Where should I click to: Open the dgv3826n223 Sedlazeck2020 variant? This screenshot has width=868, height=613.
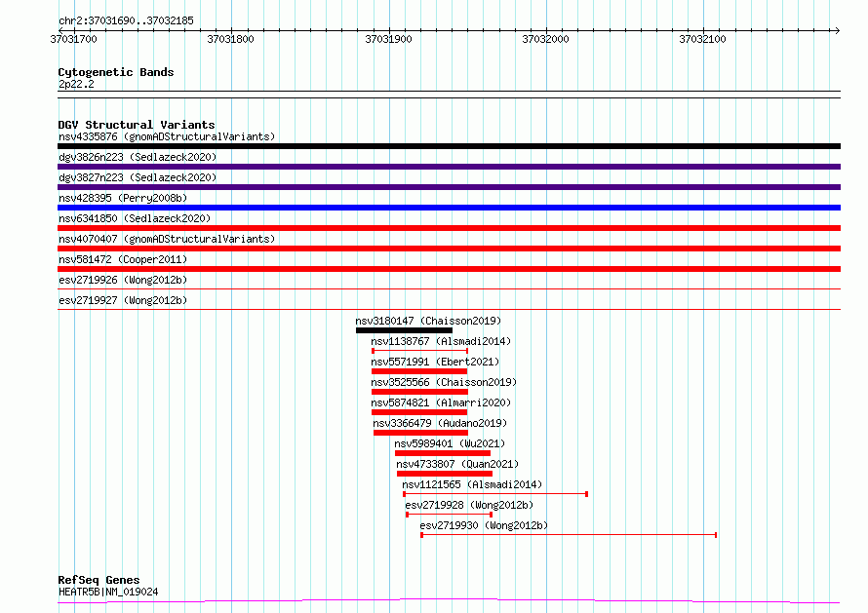click(137, 157)
